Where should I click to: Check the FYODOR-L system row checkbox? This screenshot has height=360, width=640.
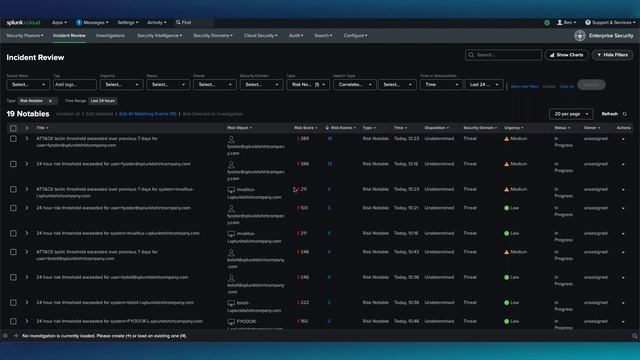(x=13, y=322)
